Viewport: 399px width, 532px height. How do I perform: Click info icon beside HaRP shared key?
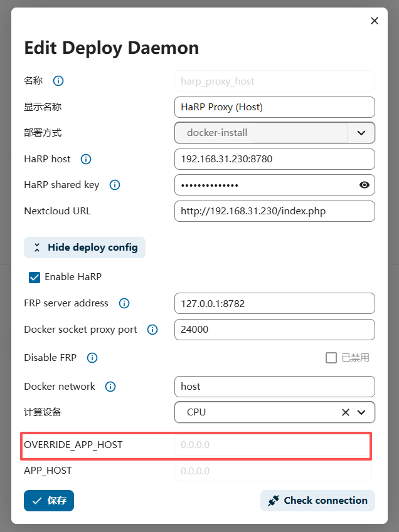(114, 185)
